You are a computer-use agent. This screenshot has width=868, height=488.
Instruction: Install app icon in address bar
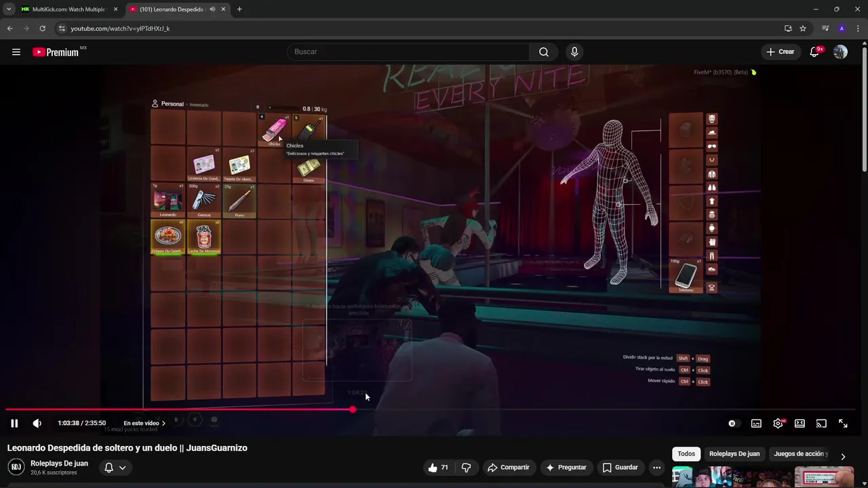tap(788, 28)
